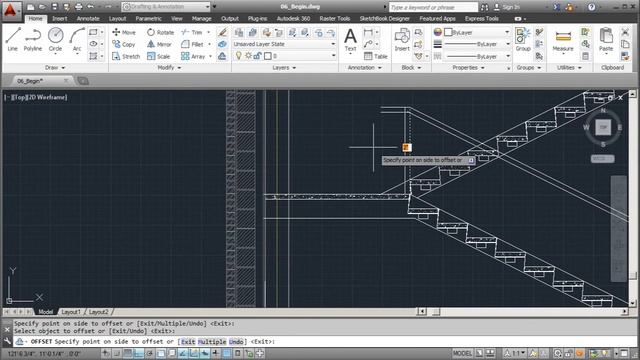Expand the Properties panel
640x360 pixels.
[468, 68]
